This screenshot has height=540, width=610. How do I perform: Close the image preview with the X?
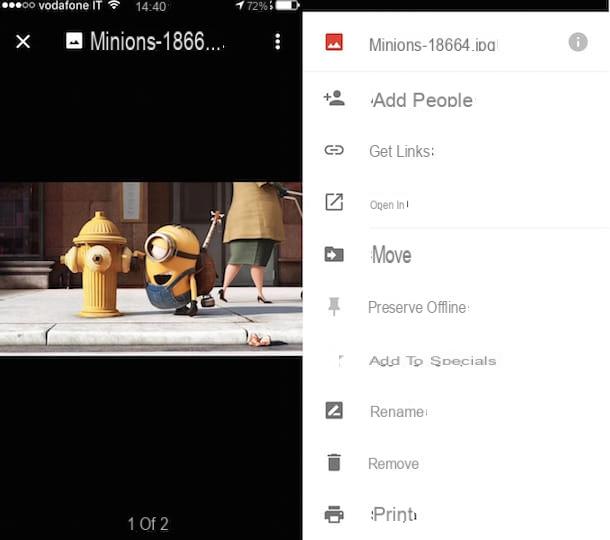[x=23, y=41]
